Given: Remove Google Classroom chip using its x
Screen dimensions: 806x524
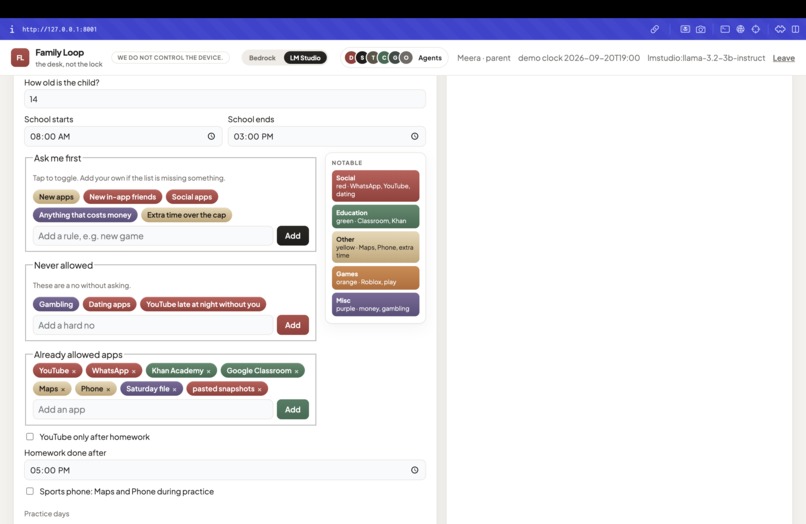Looking at the screenshot, I should (x=296, y=371).
